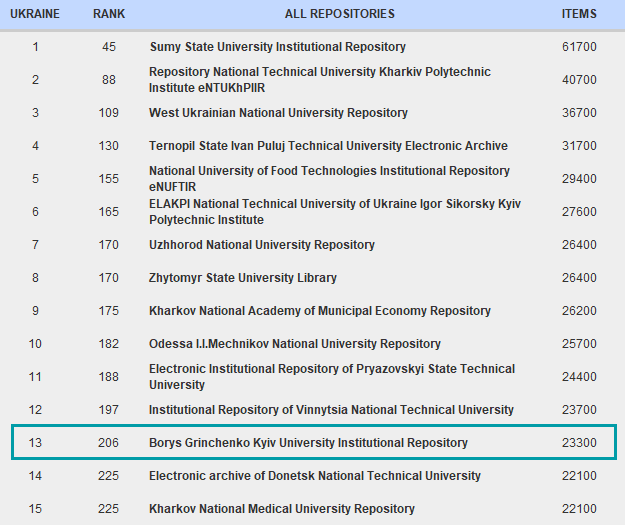Select items value 23300

pos(579,443)
